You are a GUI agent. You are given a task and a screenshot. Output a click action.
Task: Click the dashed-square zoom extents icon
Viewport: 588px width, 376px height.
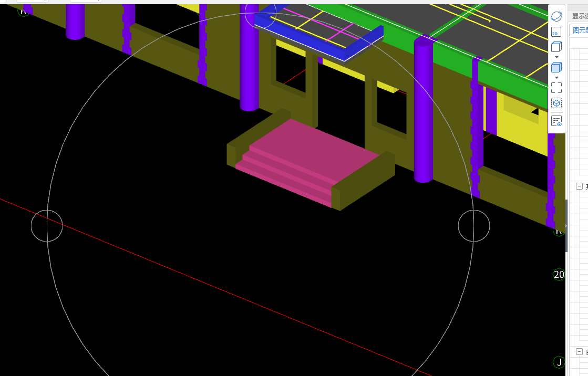(x=556, y=88)
